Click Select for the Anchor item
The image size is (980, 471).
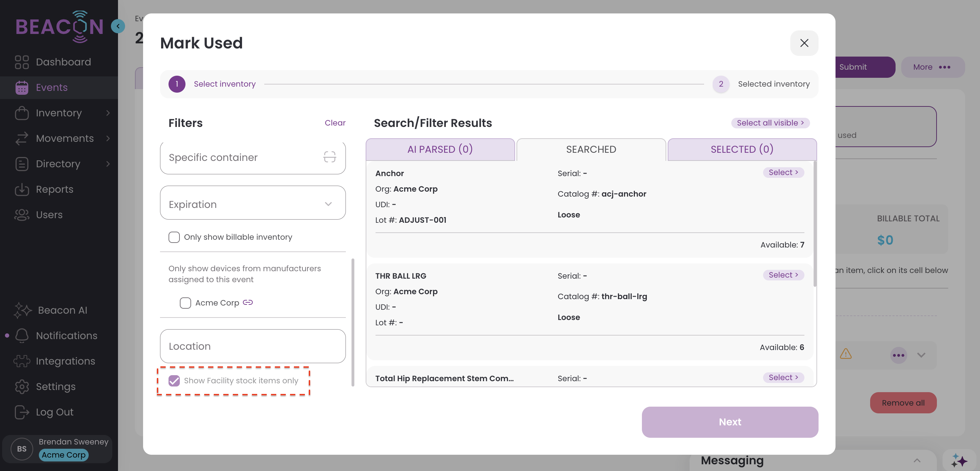pos(783,173)
